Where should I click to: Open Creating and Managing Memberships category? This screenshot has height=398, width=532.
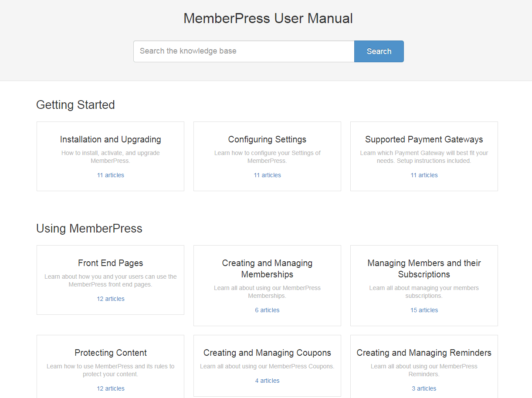(267, 269)
